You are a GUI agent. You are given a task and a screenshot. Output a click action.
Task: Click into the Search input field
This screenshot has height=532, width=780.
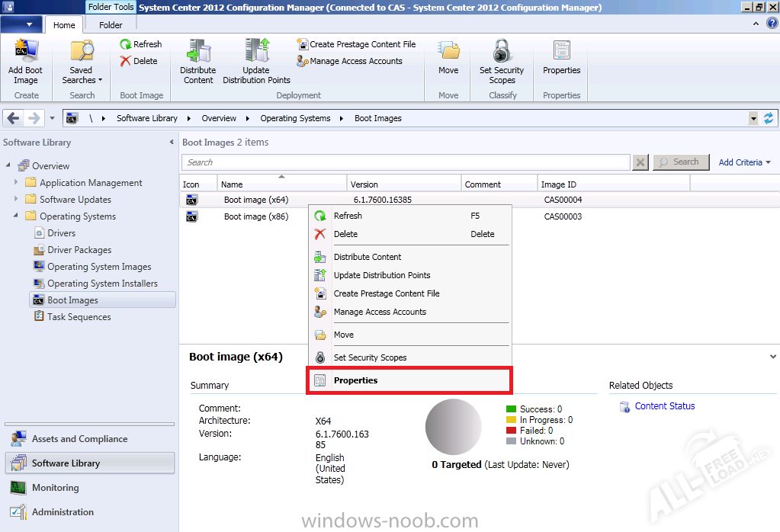pyautogui.click(x=404, y=162)
